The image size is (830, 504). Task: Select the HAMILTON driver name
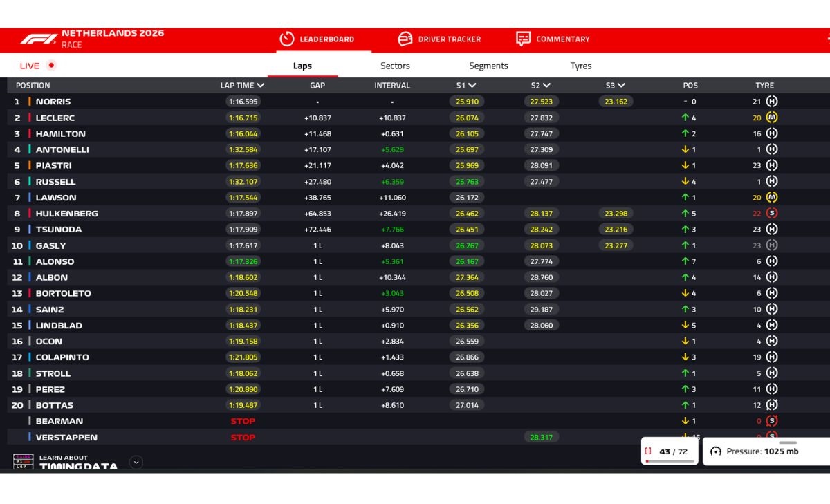tap(61, 133)
